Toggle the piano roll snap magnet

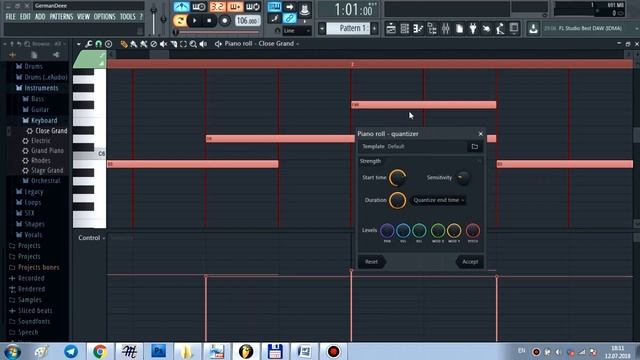[x=98, y=44]
